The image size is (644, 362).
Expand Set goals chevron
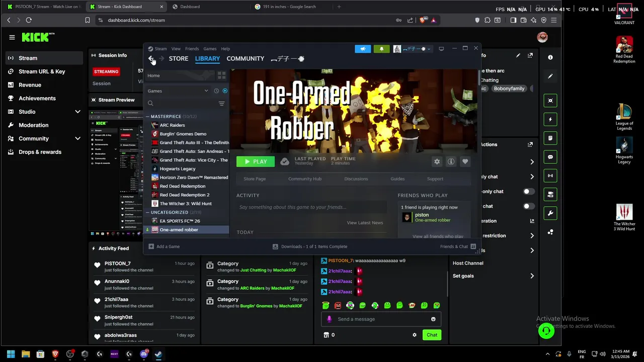click(532, 276)
